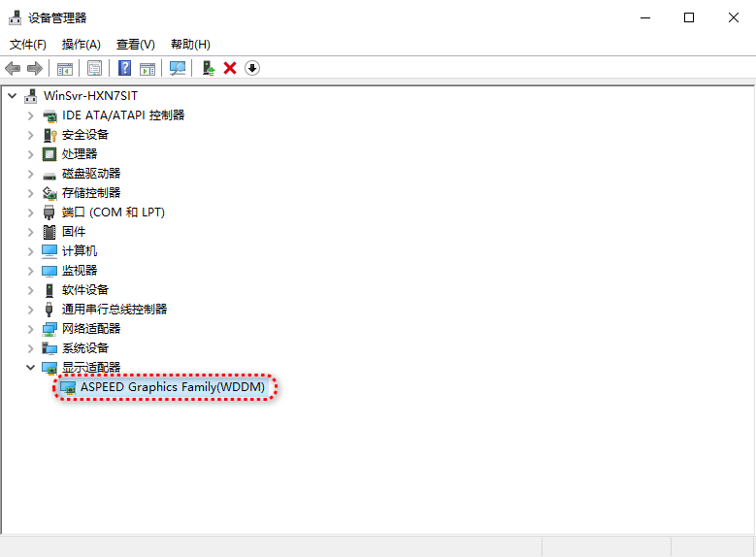Screen dimensions: 756x557
Task: Click the 存储控制器 icon
Action: point(49,193)
